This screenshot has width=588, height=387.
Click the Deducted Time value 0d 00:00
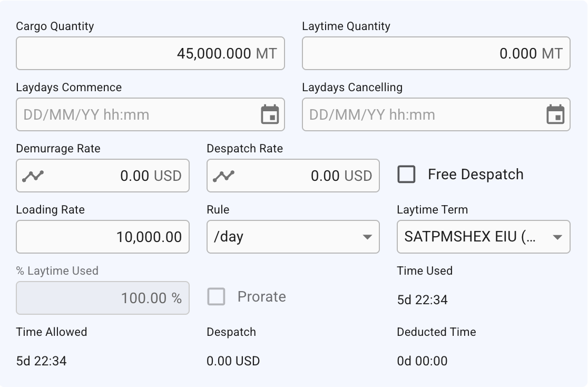coord(422,361)
